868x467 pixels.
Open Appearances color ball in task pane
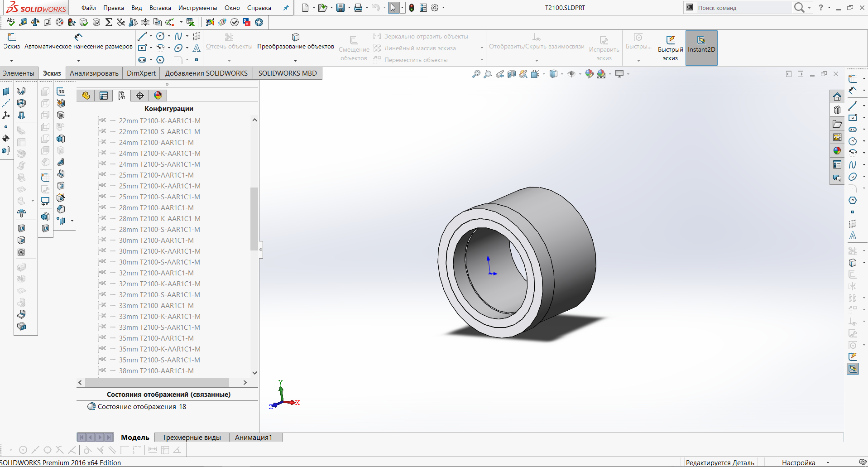837,150
